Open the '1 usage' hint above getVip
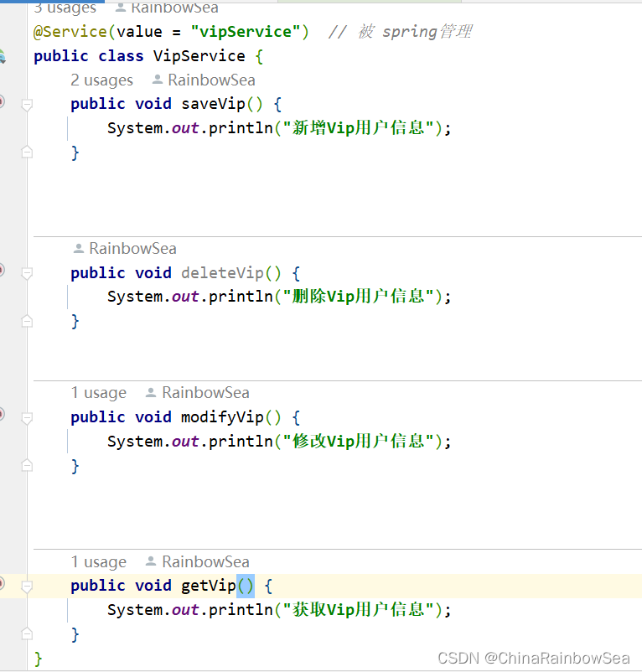Screen dimensions: 642x672 coord(99,562)
